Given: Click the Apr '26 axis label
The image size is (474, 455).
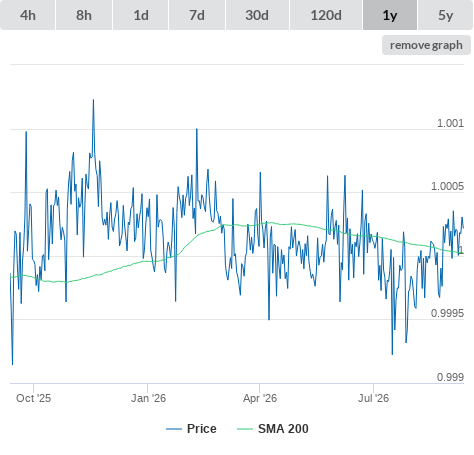Looking at the screenshot, I should click(x=260, y=398).
